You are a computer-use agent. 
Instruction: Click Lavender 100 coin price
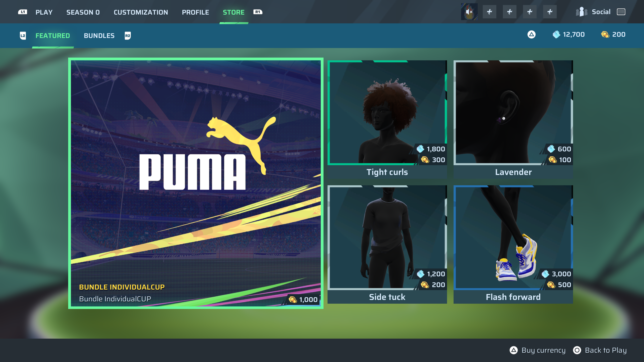[565, 160]
